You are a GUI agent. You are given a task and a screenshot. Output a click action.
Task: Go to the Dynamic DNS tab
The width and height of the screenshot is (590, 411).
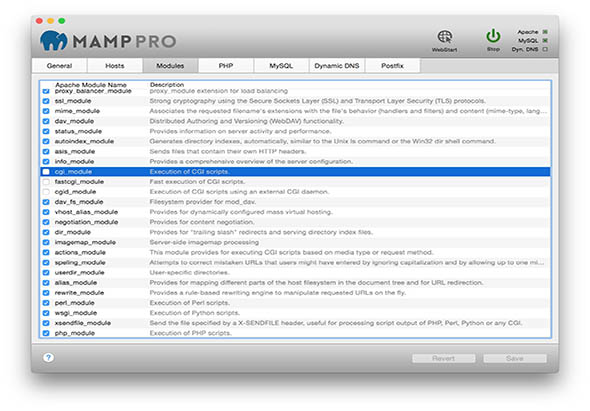(x=337, y=65)
